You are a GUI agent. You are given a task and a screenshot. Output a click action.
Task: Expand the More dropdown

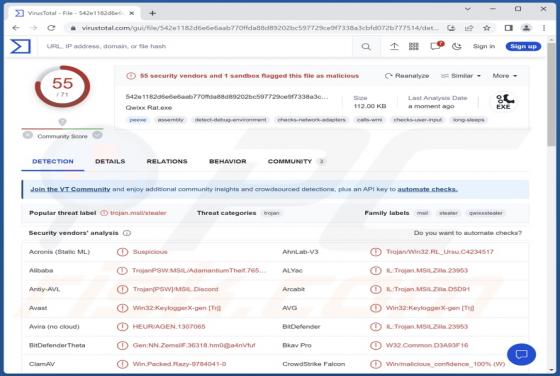[x=505, y=76]
